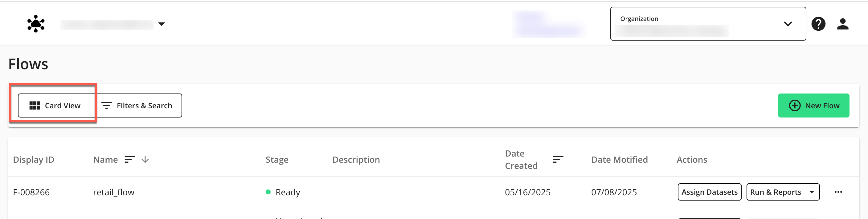Screen dimensions: 868x219
Task: Click the Date Created filter icon
Action: (558, 159)
